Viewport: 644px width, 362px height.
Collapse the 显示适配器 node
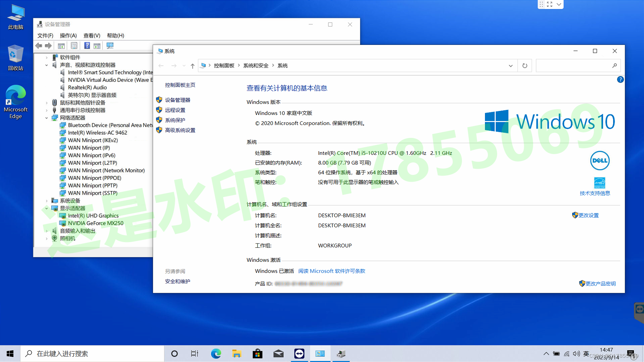(x=47, y=208)
